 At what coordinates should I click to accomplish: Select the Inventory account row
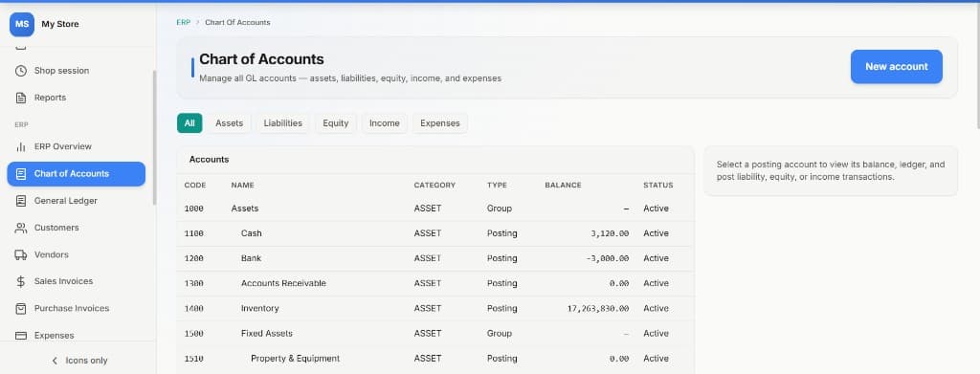(x=435, y=308)
